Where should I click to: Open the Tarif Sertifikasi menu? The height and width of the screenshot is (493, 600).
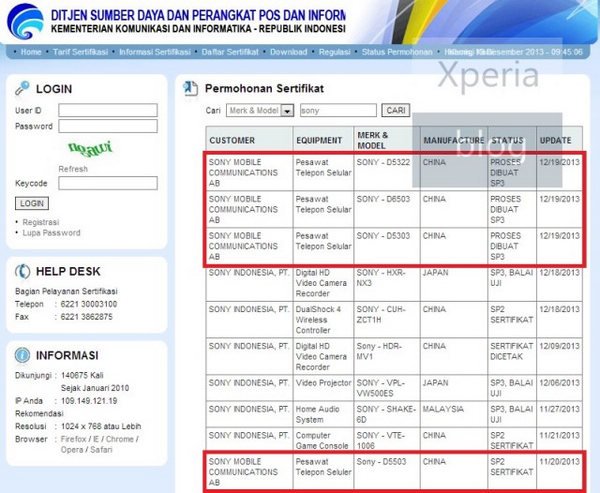click(x=80, y=52)
